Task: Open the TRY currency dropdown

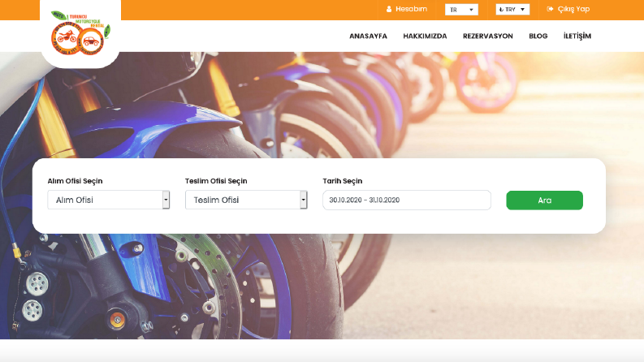Action: 512,9
